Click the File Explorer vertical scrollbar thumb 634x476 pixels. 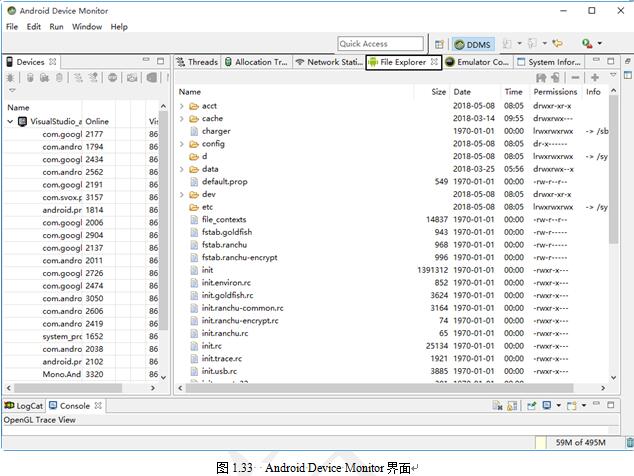(x=613, y=169)
